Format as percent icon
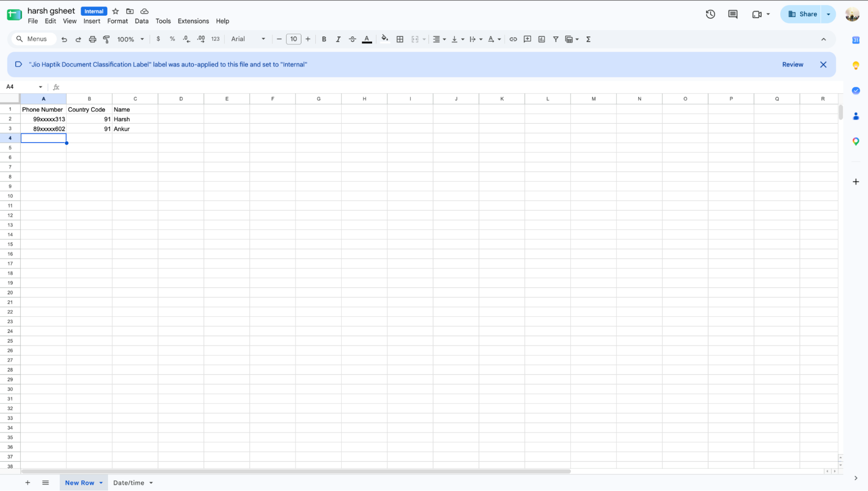Viewport: 868px width, 491px height. [x=172, y=39]
